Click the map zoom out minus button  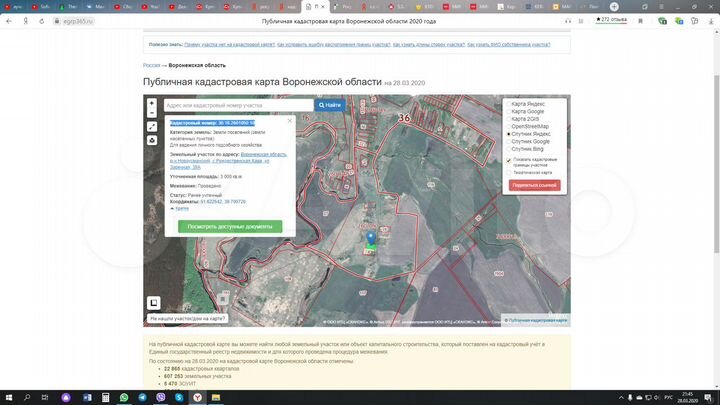[152, 113]
